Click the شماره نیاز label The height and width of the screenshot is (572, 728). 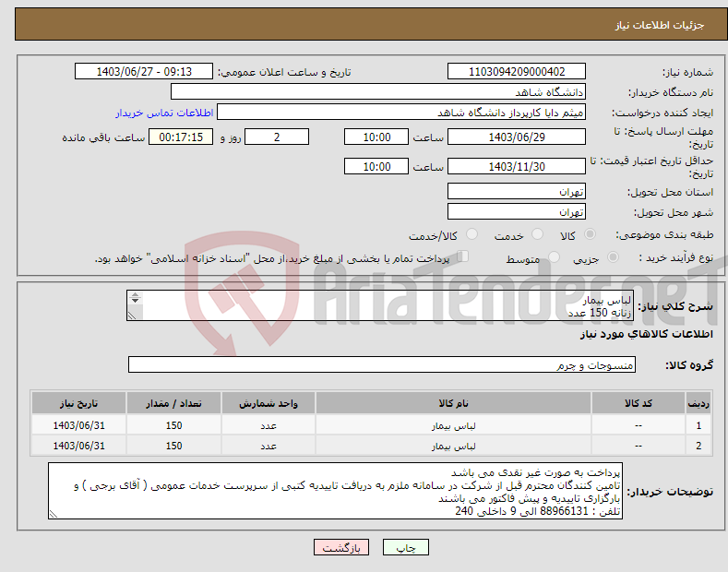pos(687,72)
